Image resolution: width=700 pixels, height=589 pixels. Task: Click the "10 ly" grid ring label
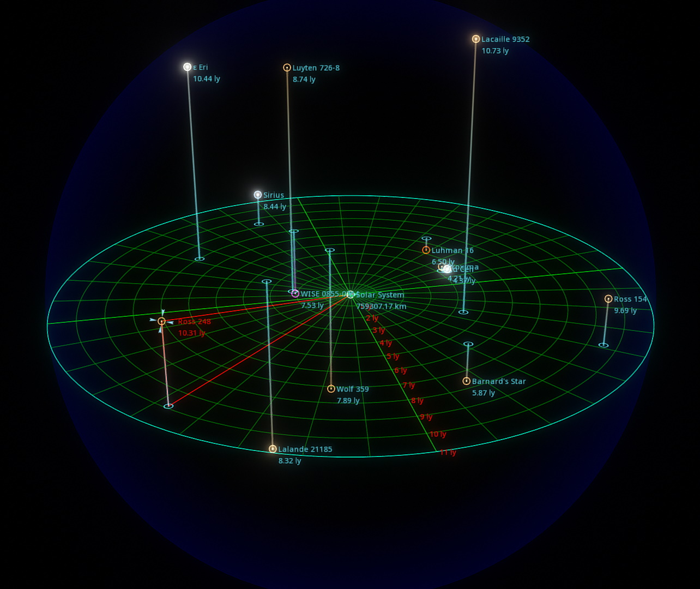pyautogui.click(x=438, y=434)
